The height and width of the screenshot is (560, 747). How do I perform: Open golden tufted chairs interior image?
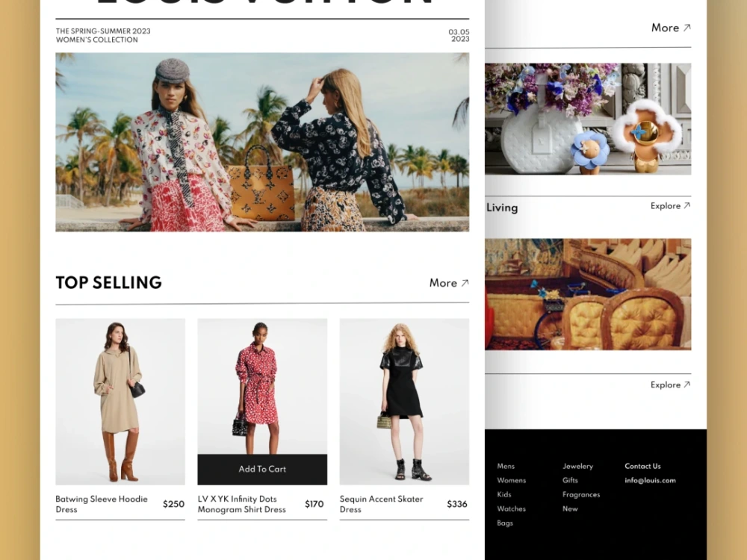[588, 294]
